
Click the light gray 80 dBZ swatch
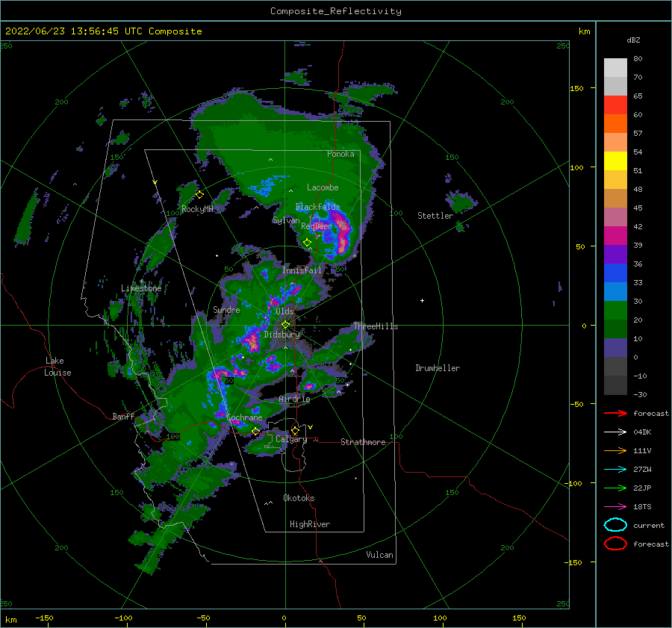615,67
